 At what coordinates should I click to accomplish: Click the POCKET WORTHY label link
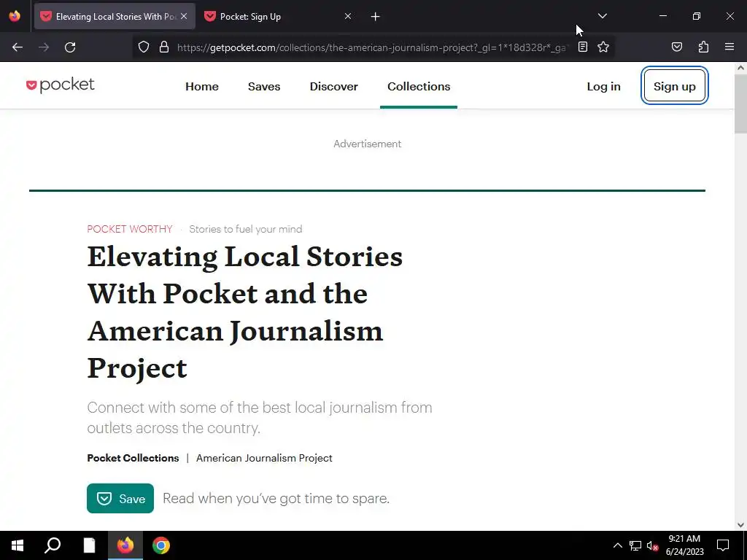click(130, 229)
